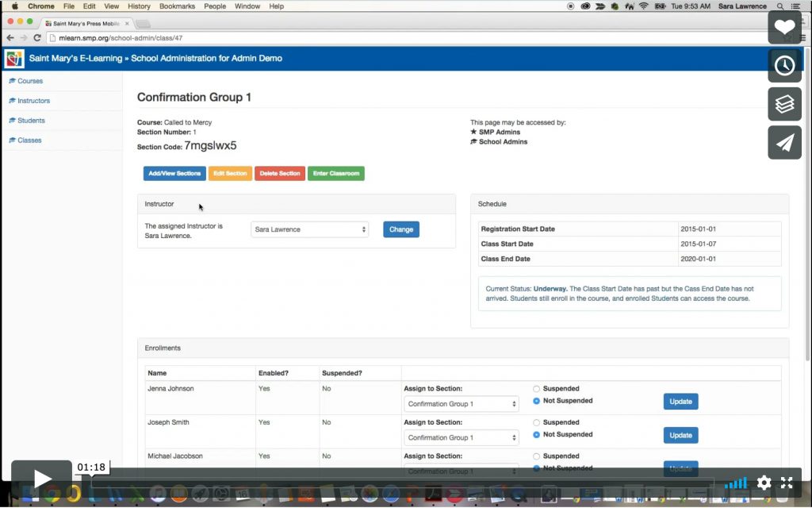Go forward in the Chrome browser

tap(24, 38)
